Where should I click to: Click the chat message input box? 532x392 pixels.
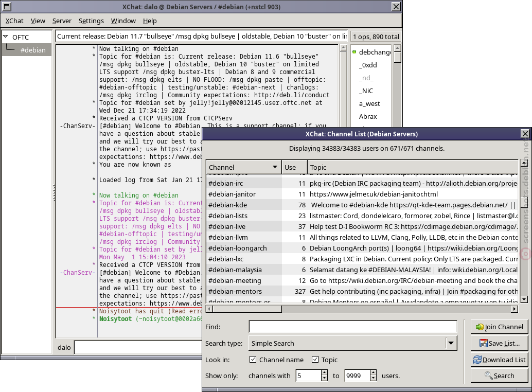pos(138,347)
